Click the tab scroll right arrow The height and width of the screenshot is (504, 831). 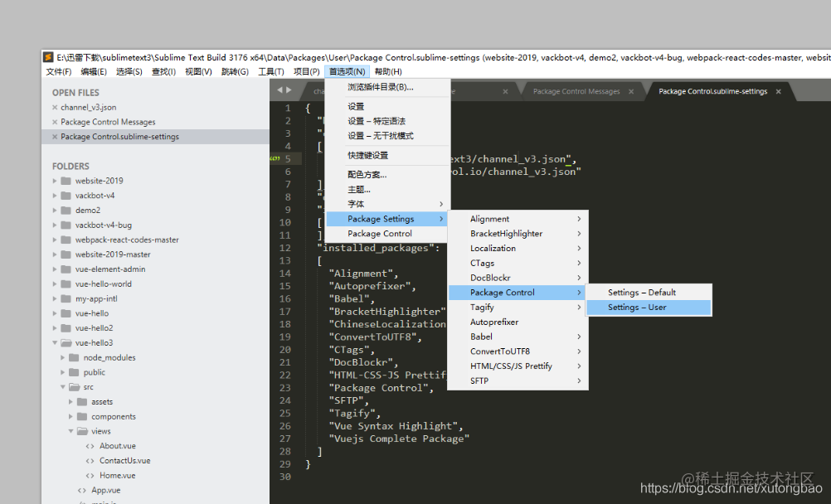[x=289, y=90]
